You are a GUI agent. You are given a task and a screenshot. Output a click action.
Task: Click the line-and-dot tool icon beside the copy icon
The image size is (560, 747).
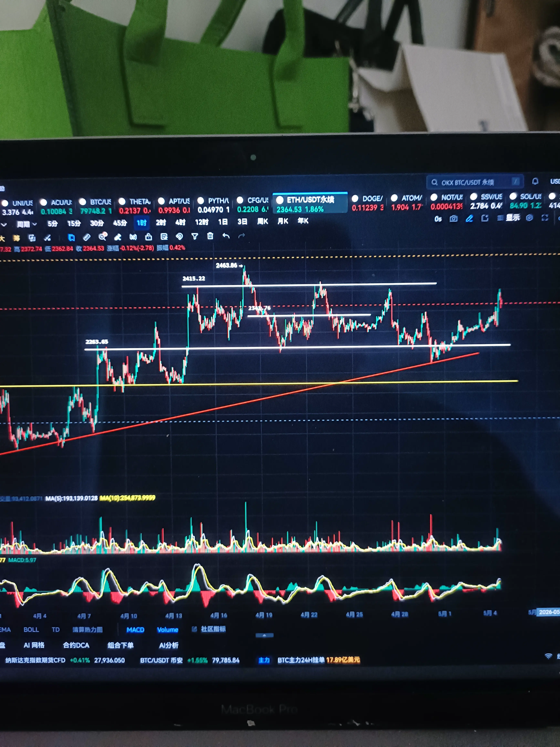pyautogui.click(x=47, y=238)
